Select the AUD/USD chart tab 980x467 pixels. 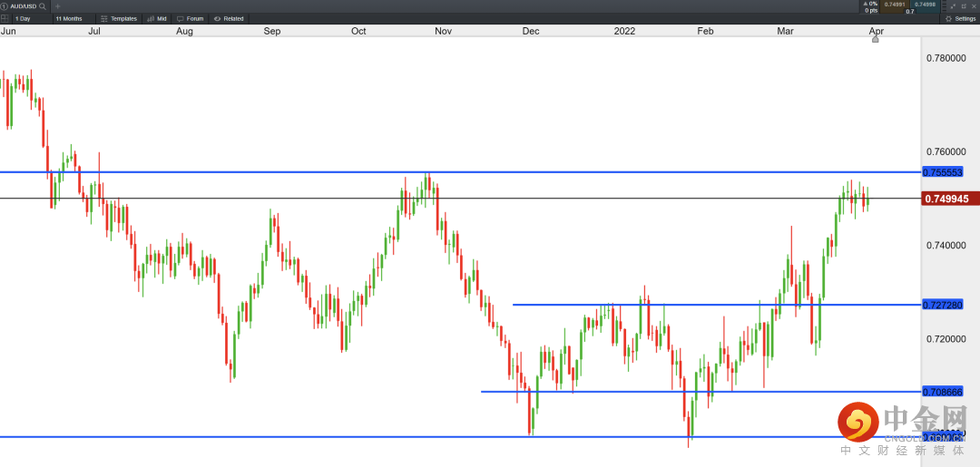(x=24, y=5)
